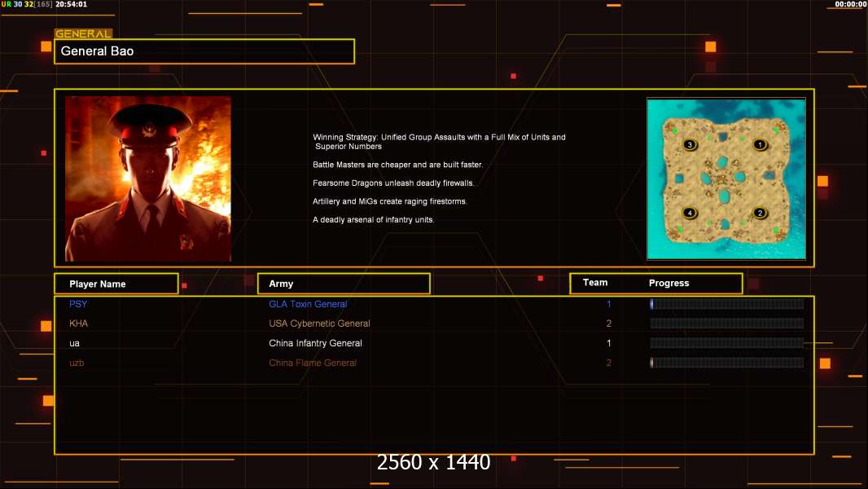Click team number for KHA row
Screen dimensions: 868x489
609,324
